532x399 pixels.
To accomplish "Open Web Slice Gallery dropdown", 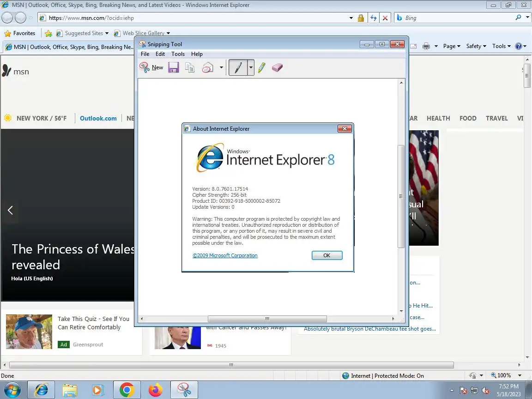I will (x=142, y=33).
